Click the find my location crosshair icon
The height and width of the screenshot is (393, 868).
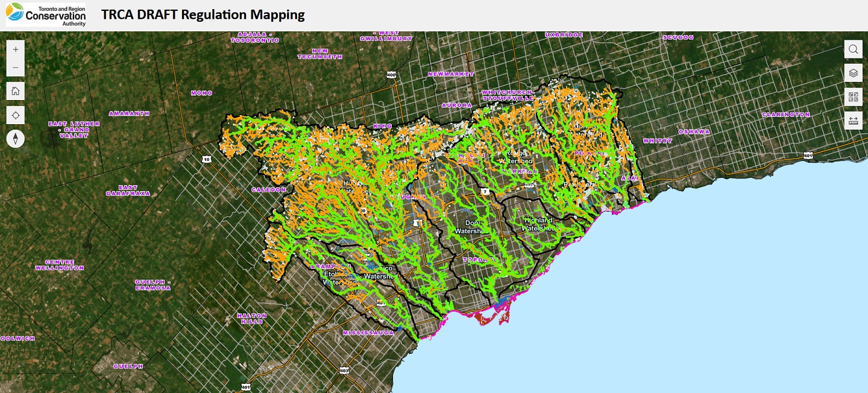pos(14,115)
